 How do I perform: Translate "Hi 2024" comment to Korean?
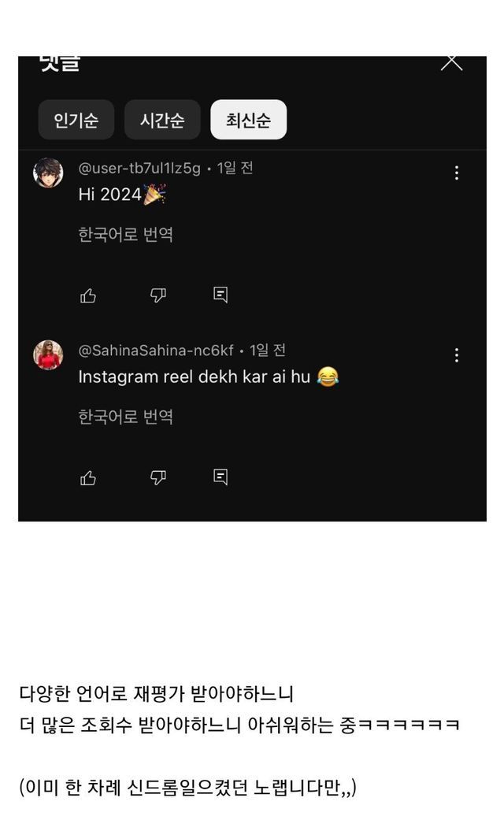(125, 235)
